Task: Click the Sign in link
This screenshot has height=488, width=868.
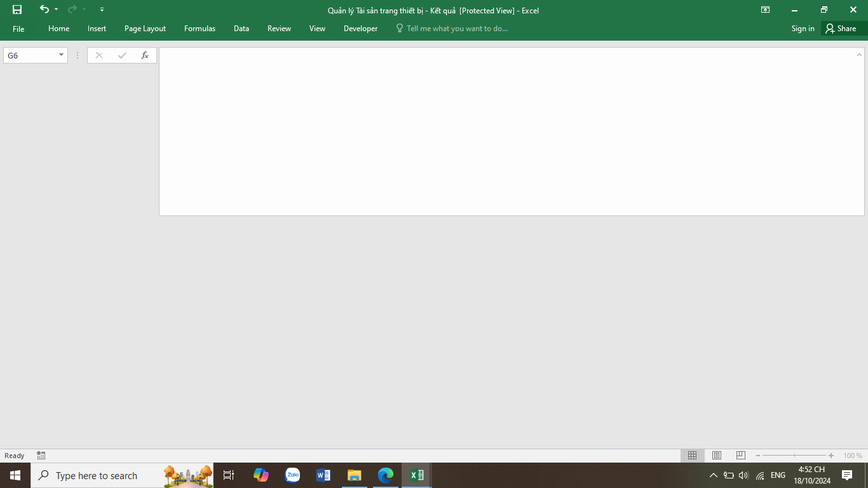Action: pyautogui.click(x=803, y=29)
